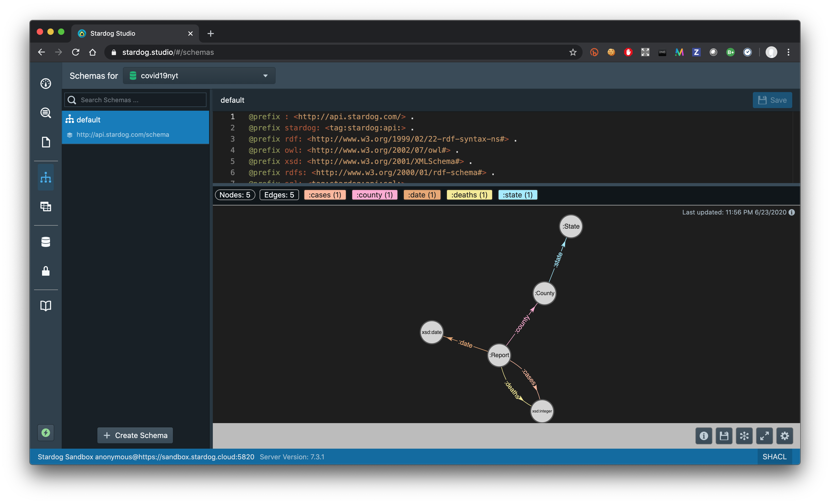This screenshot has height=504, width=830.
Task: Open SHACL mode in the status bar
Action: pyautogui.click(x=775, y=456)
